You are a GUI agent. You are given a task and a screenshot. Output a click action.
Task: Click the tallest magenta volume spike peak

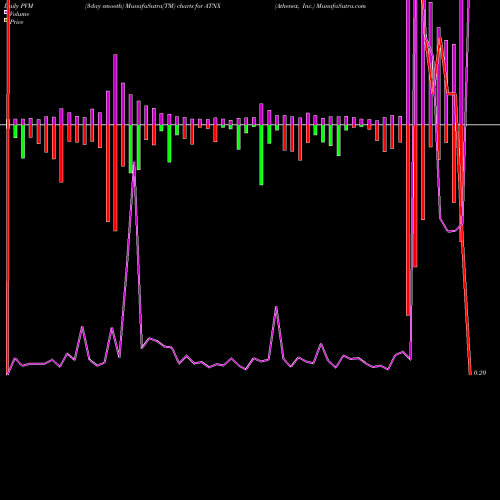(x=134, y=164)
